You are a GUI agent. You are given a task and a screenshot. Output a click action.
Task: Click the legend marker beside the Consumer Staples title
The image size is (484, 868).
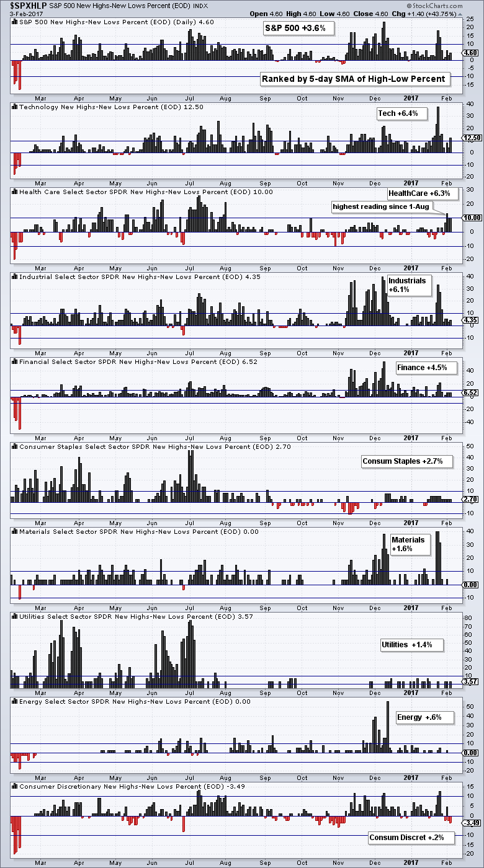click(x=16, y=446)
